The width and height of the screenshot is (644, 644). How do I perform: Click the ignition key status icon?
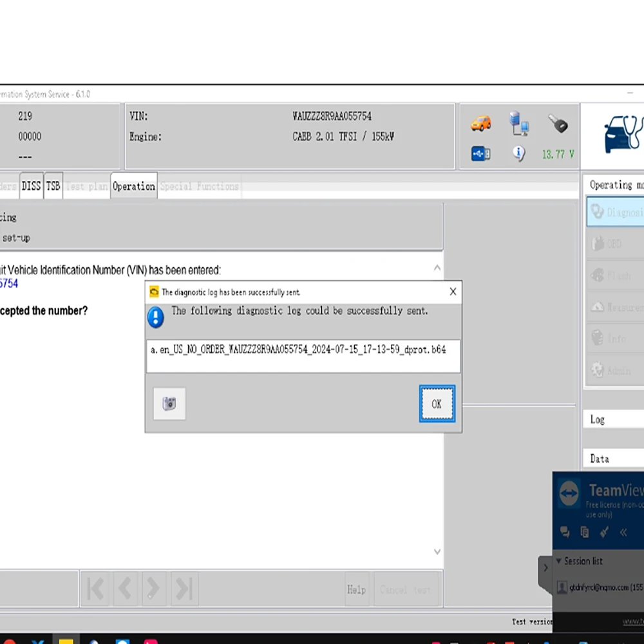tap(558, 123)
